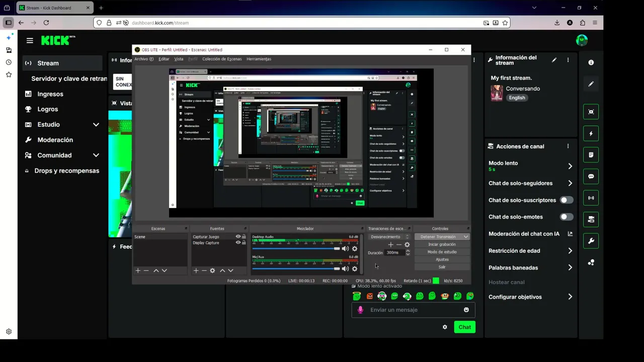This screenshot has height=362, width=644.
Task: Open the Desvanecimiento transition dropdown
Action: [x=389, y=237]
